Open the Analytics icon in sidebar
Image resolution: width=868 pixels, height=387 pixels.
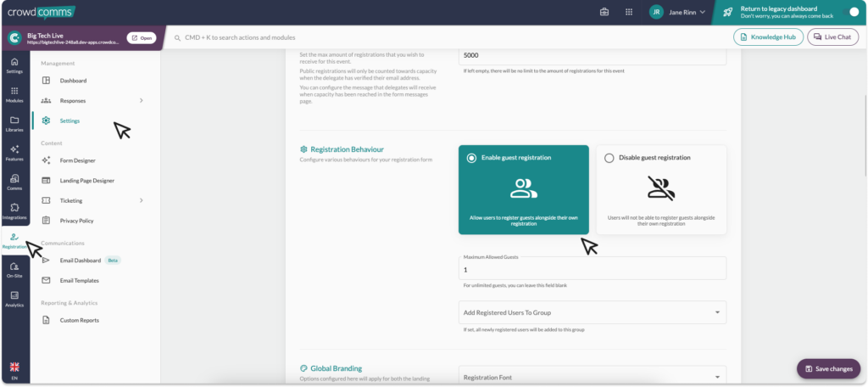point(14,299)
